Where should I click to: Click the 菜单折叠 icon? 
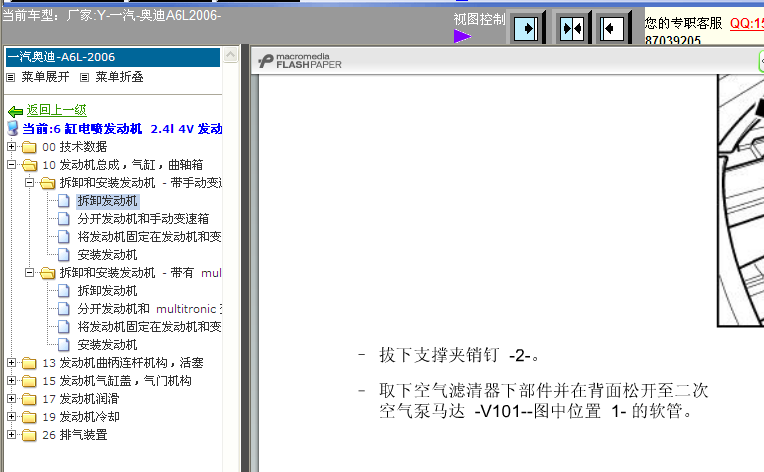pyautogui.click(x=84, y=77)
